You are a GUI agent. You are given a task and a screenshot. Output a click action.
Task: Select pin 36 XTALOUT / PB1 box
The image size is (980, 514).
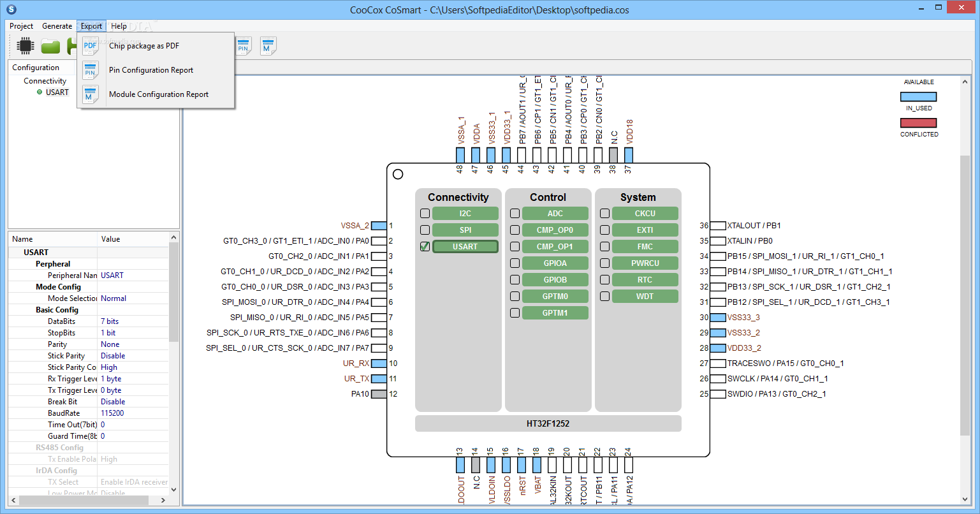(x=718, y=226)
